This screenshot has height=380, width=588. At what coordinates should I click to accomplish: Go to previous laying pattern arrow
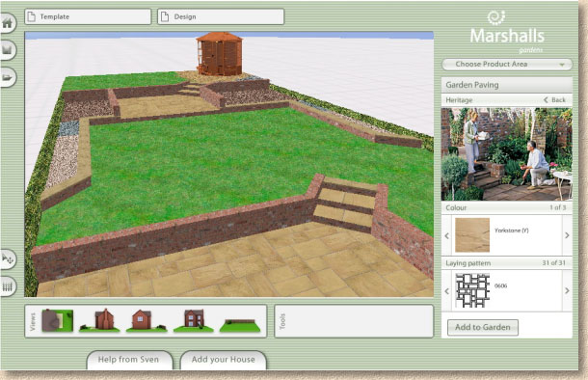click(x=446, y=290)
